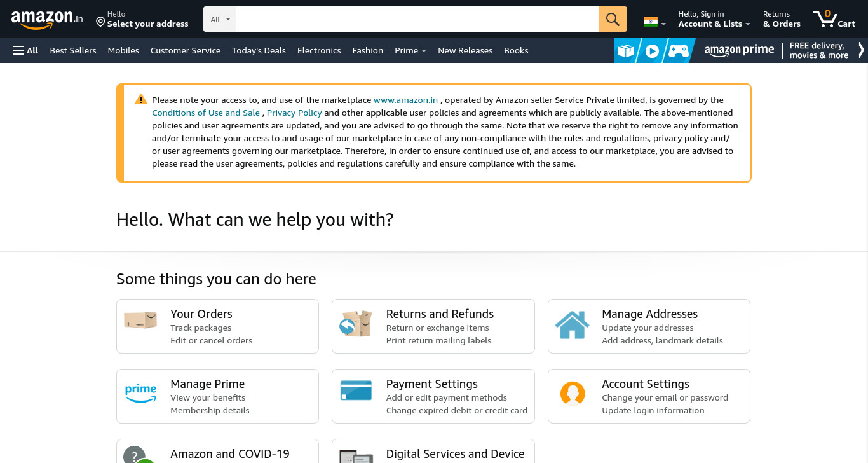The height and width of the screenshot is (463, 868).
Task: Open the Manage Prime card title
Action: coord(208,384)
